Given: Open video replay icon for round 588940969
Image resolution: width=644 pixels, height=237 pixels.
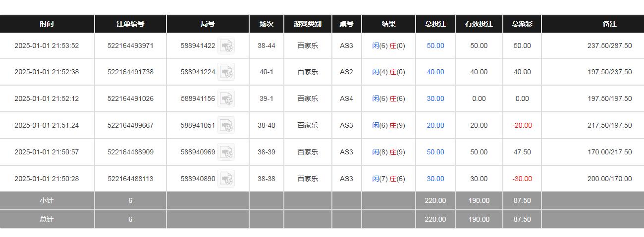Looking at the screenshot, I should coord(226,152).
